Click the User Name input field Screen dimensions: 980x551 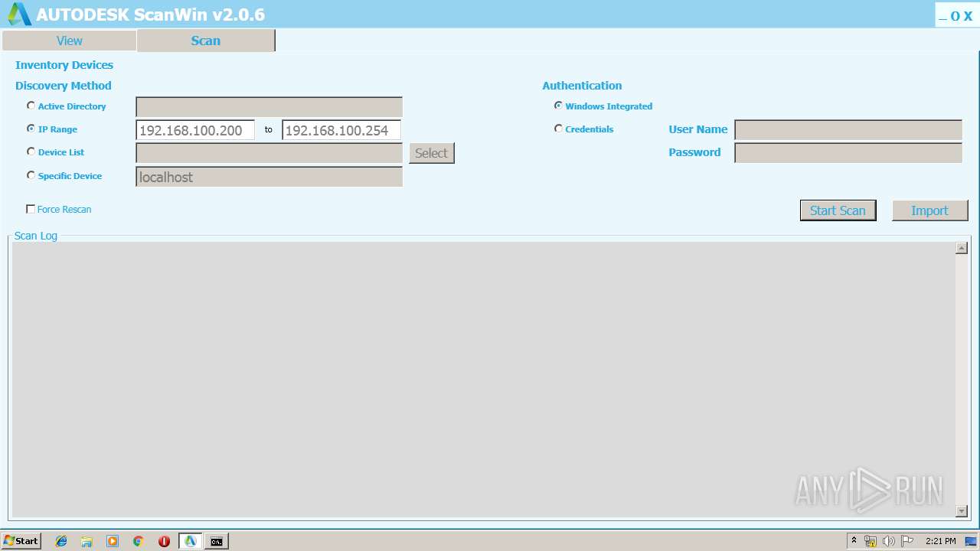coord(848,130)
